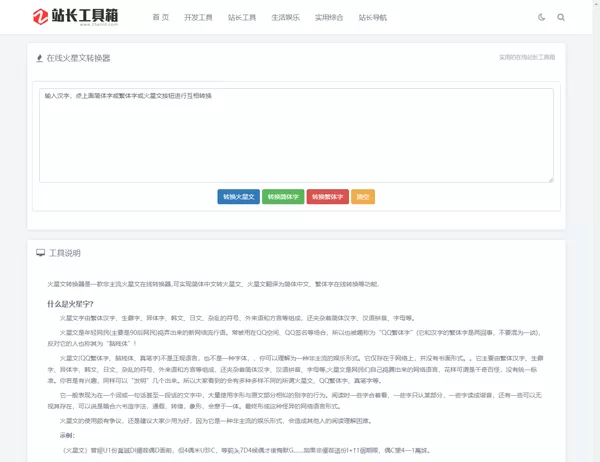Viewport: 600px width, 462px height.
Task: Click the 站长工具箱 logo
Action: [x=75, y=17]
